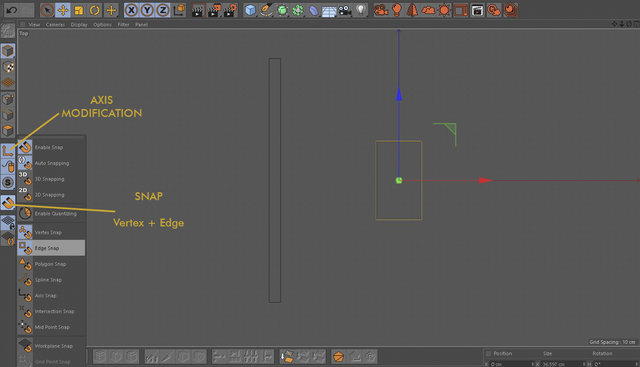This screenshot has width=640, height=367.
Task: Click the Render View clapperboard icon
Action: [198, 10]
